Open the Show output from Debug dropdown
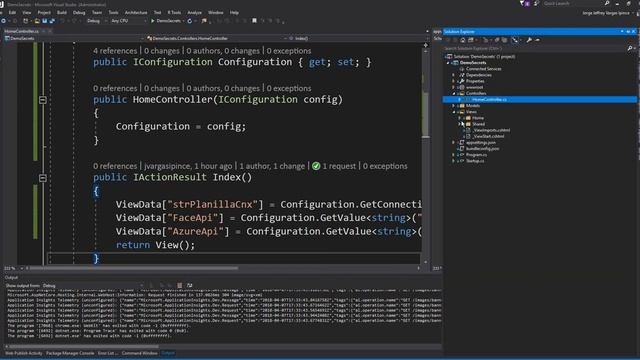This screenshot has width=640, height=360. [93, 285]
